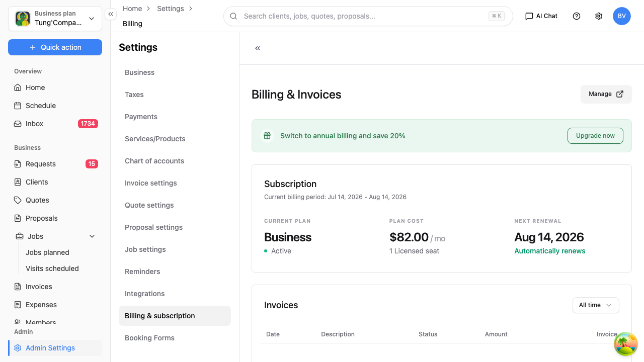Select Billing & subscription settings

coord(175,316)
